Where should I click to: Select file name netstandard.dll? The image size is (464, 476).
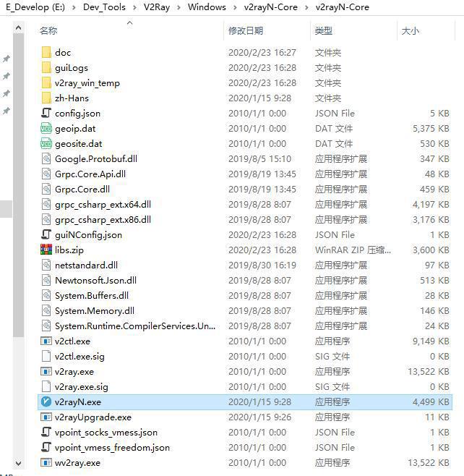(86, 265)
